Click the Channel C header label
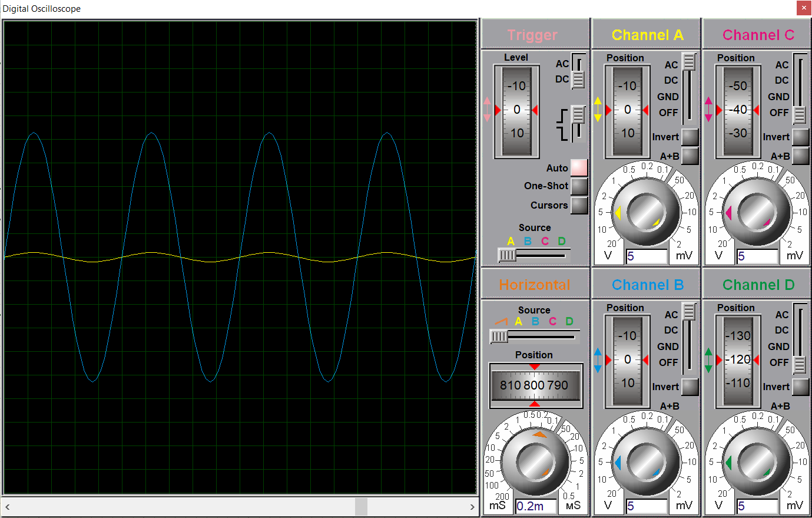The height and width of the screenshot is (518, 812). (758, 35)
